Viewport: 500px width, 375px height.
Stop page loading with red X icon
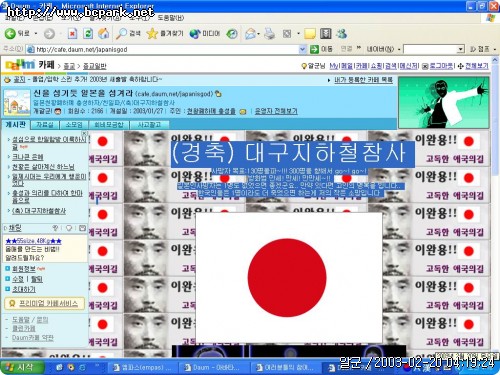pyautogui.click(x=72, y=33)
